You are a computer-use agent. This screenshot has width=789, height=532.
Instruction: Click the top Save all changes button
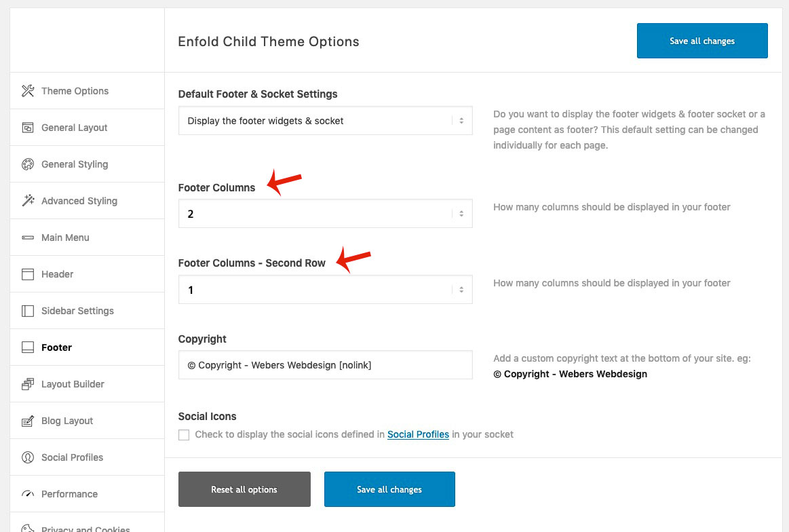pyautogui.click(x=702, y=41)
